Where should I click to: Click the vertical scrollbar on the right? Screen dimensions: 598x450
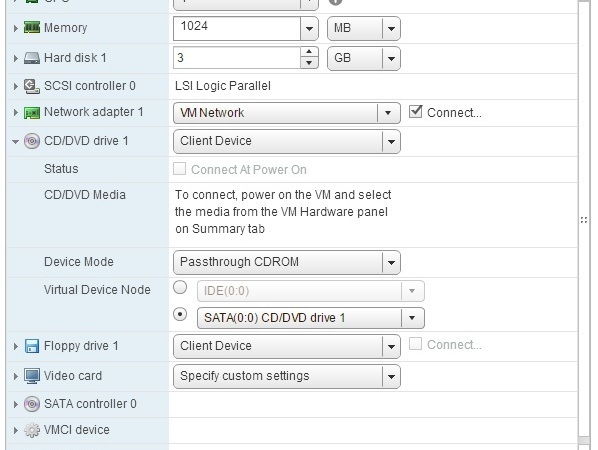(x=584, y=220)
